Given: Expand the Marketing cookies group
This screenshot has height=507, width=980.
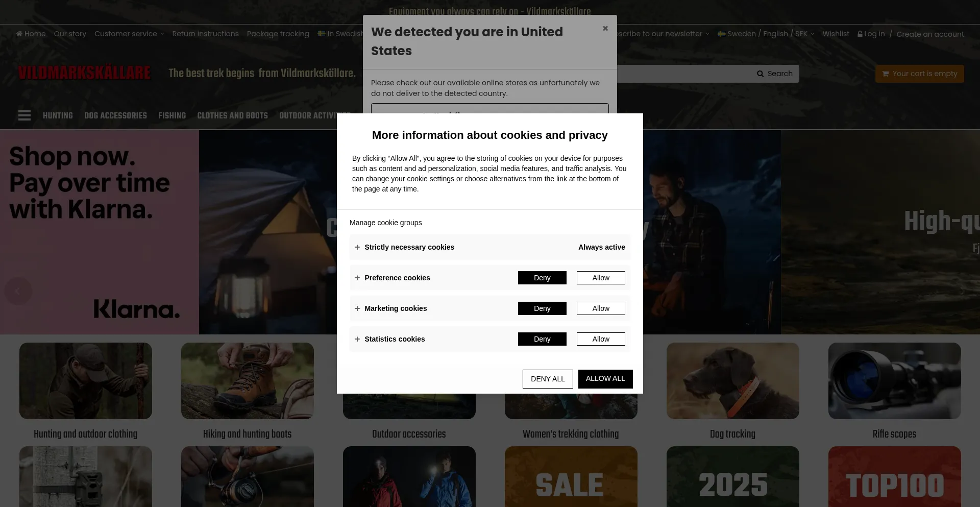Looking at the screenshot, I should (x=357, y=308).
